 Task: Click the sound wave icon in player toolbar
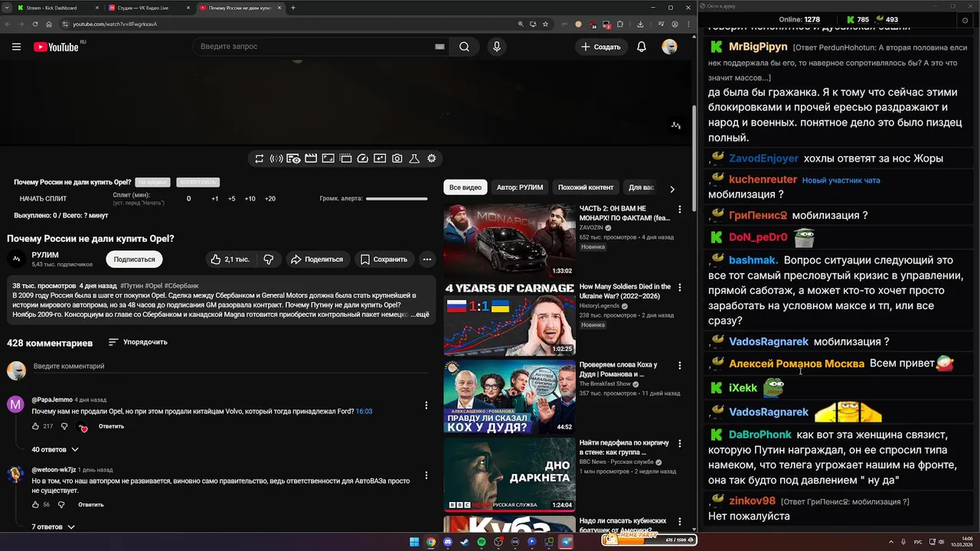[x=276, y=158]
